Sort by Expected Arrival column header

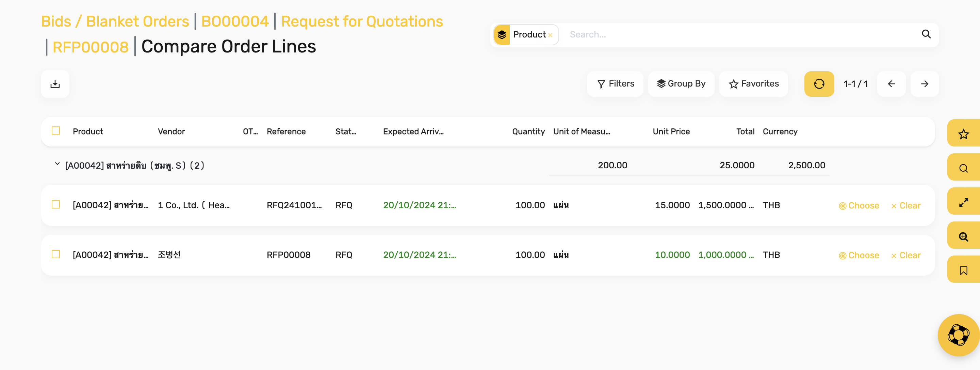[413, 132]
